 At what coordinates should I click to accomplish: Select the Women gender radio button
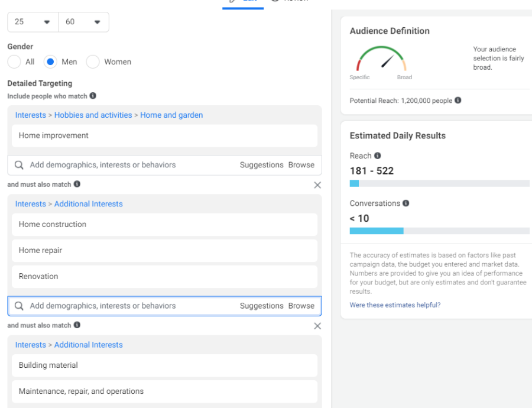[93, 62]
